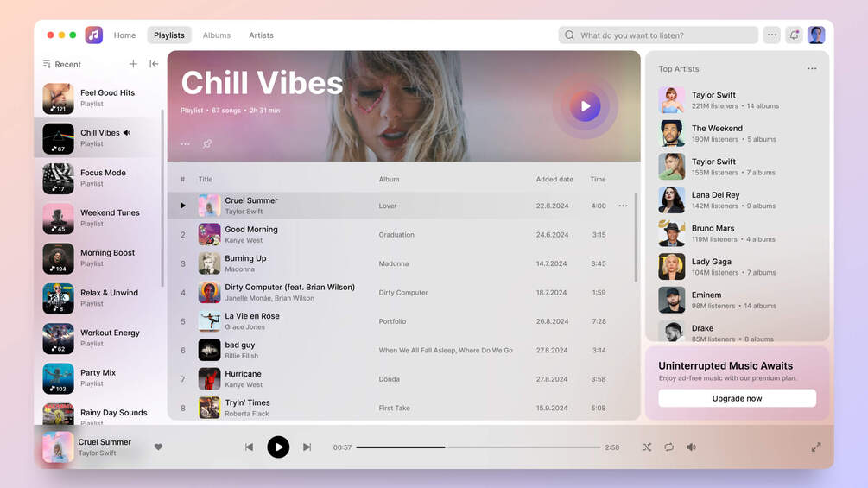Viewport: 868px width, 488px height.
Task: Open Lady Gaga artist entry
Action: 737,267
